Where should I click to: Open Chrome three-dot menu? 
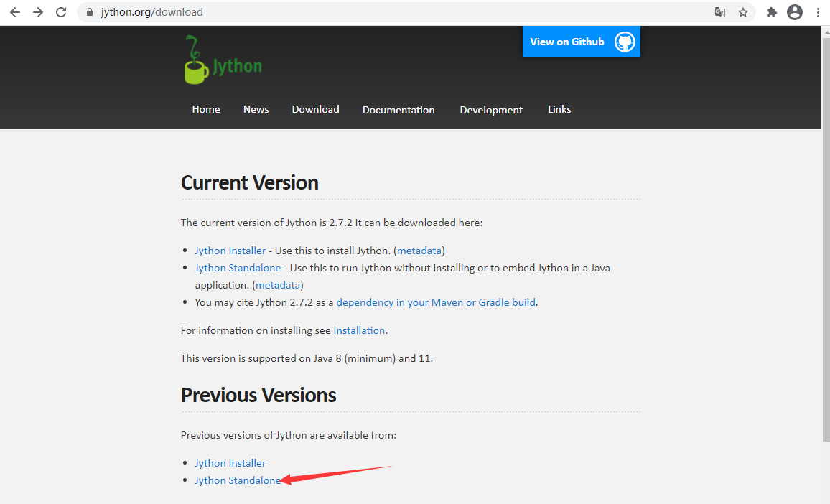click(818, 12)
